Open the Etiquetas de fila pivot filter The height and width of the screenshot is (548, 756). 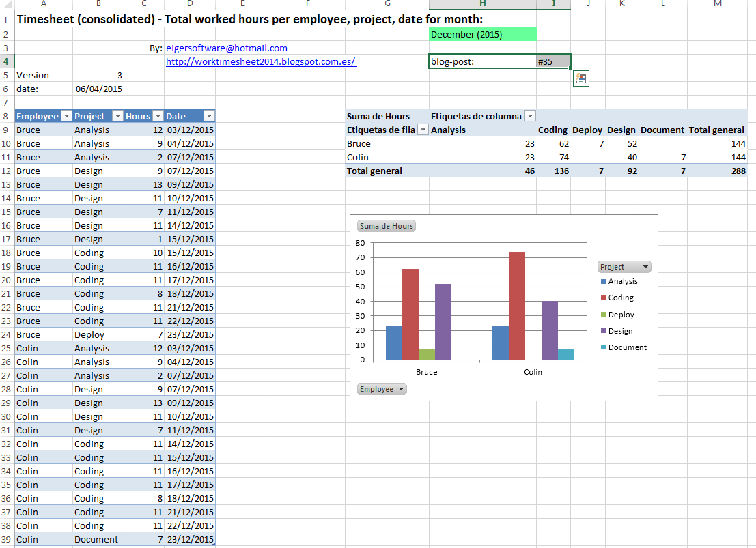tap(423, 130)
